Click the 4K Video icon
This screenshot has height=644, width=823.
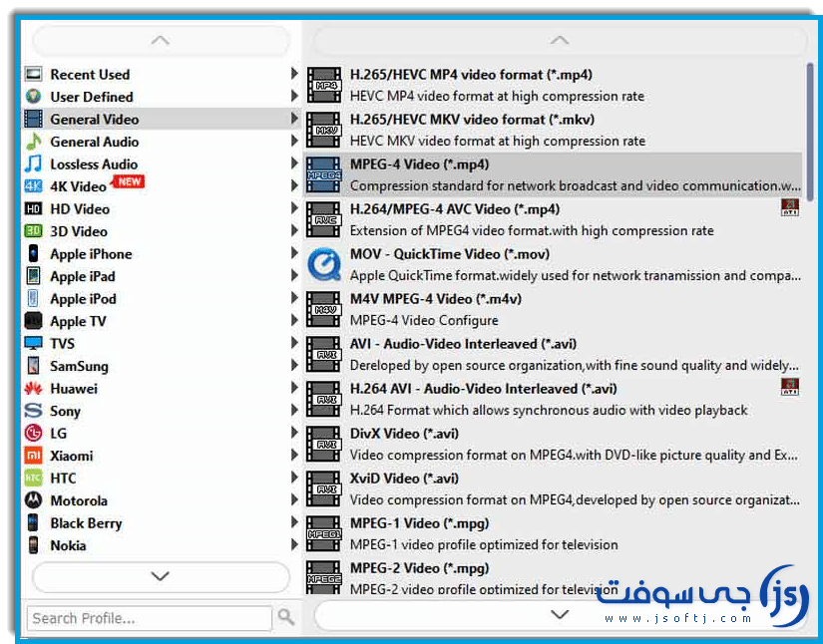[x=33, y=186]
